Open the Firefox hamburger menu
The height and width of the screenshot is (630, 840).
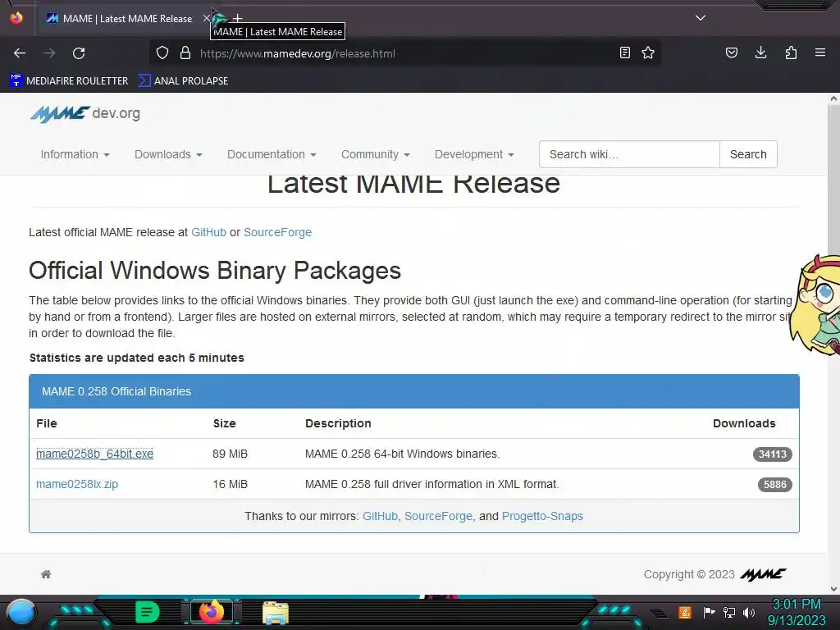click(x=820, y=52)
